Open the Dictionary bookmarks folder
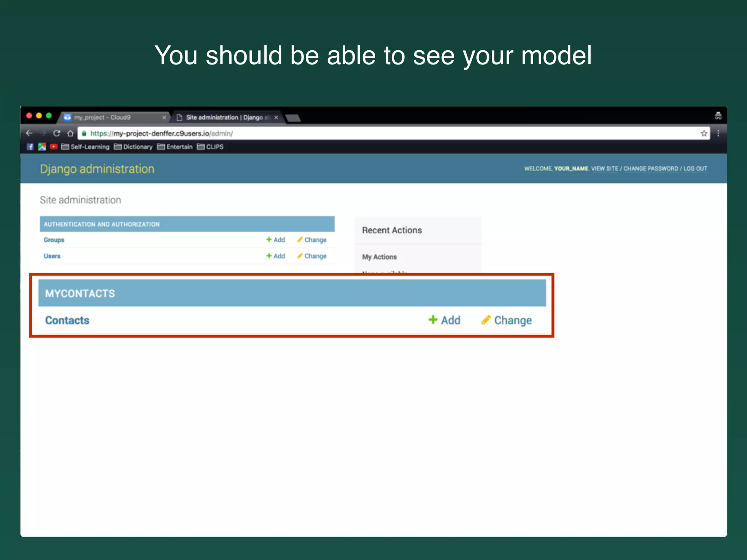This screenshot has height=560, width=747. click(x=133, y=147)
